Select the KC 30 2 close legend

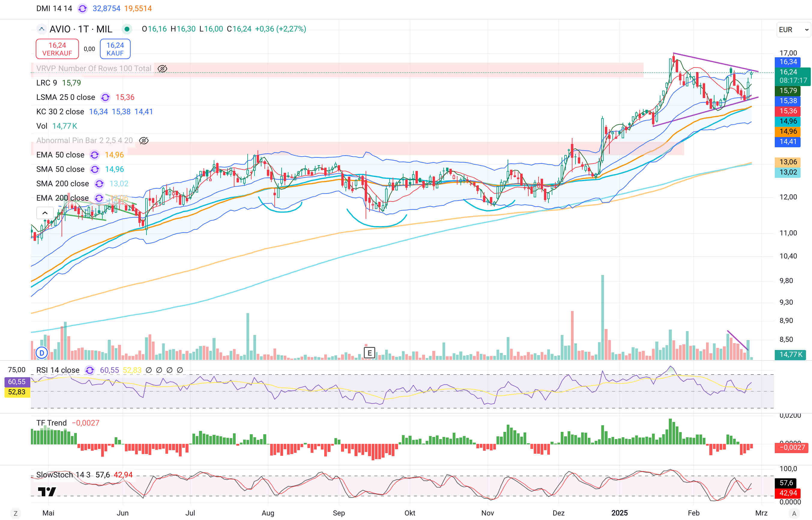click(60, 112)
